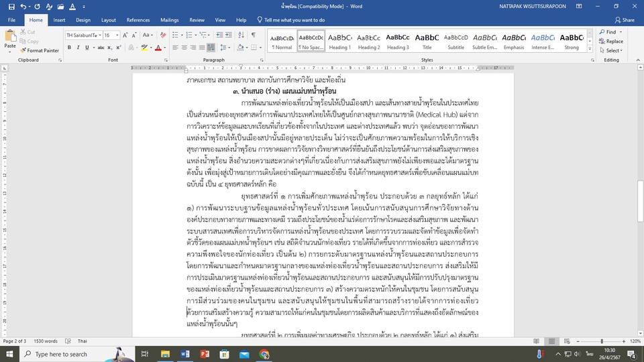Apply the red font color
This screenshot has width=644, height=362.
pyautogui.click(x=158, y=48)
